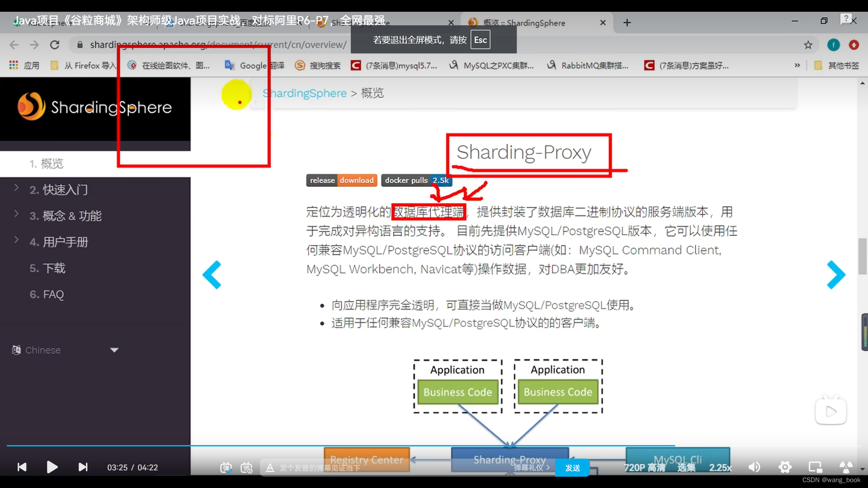The height and width of the screenshot is (488, 868).
Task: Go forward in browser history
Action: (34, 45)
